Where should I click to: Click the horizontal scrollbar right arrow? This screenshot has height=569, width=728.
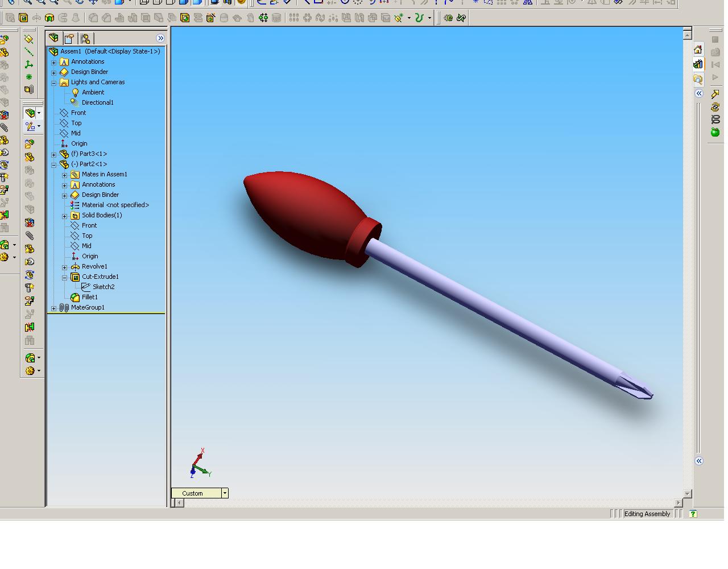678,503
